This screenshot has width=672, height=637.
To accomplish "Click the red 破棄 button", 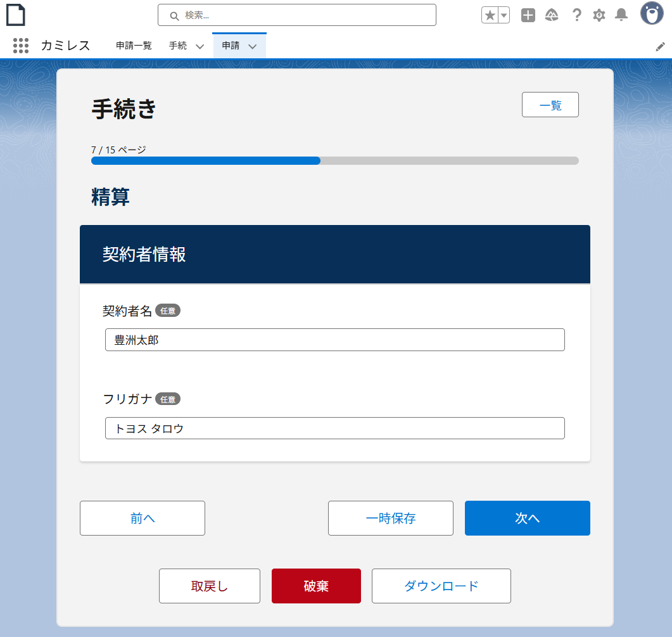I will coord(316,586).
